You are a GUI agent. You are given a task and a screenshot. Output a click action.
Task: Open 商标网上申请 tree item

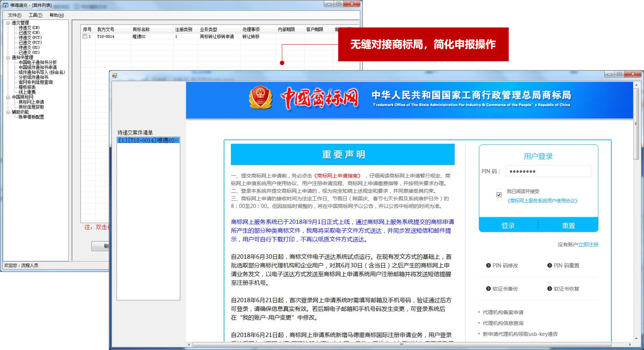tap(31, 102)
